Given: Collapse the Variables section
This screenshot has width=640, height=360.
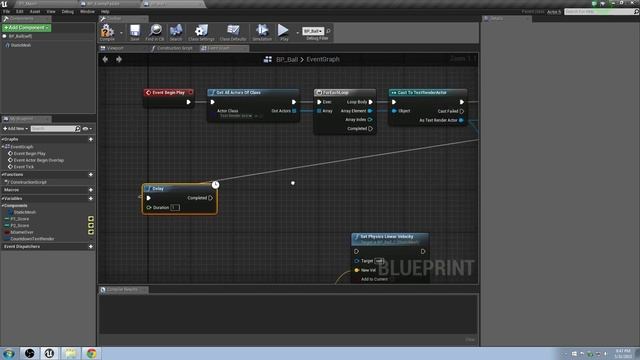Looking at the screenshot, I should (3, 198).
